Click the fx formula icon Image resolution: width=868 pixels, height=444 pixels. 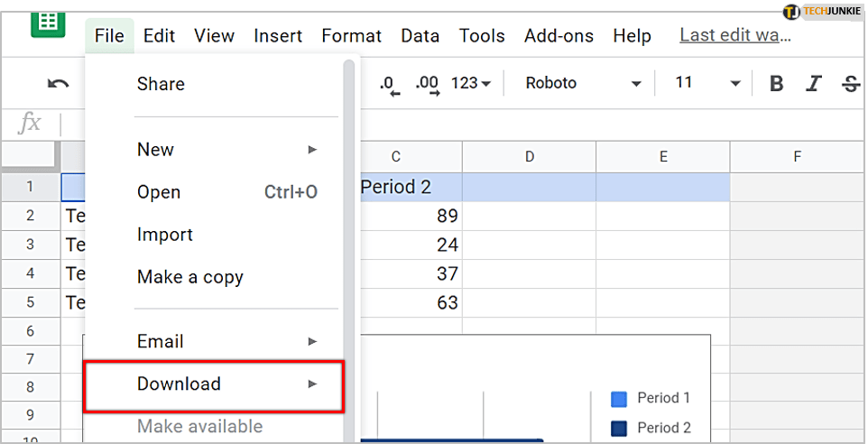coord(31,124)
